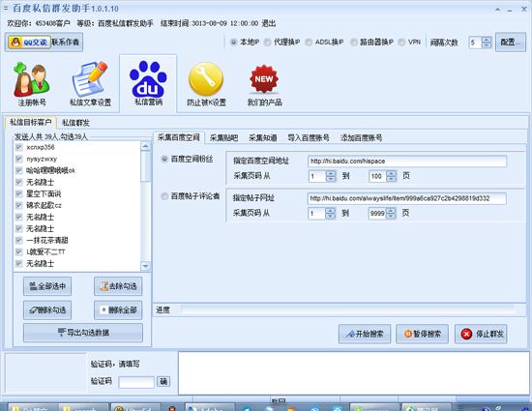The height and width of the screenshot is (411, 532).
Task: Click recipient list scrollbar up arrow
Action: (145, 146)
